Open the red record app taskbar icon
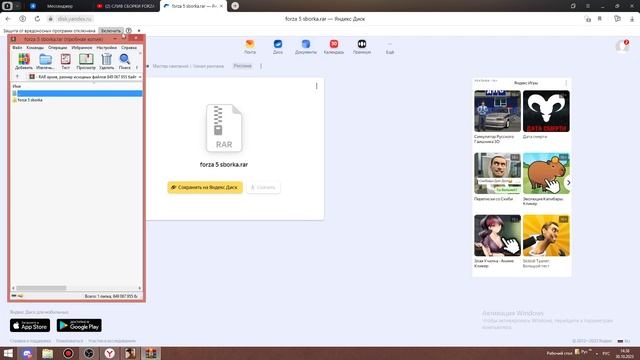The height and width of the screenshot is (360, 640). [68, 353]
